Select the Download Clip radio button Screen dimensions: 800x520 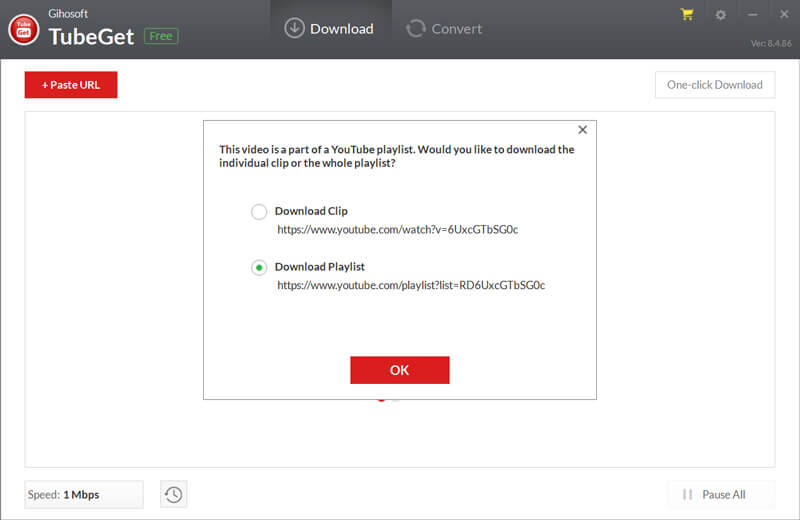click(x=259, y=211)
